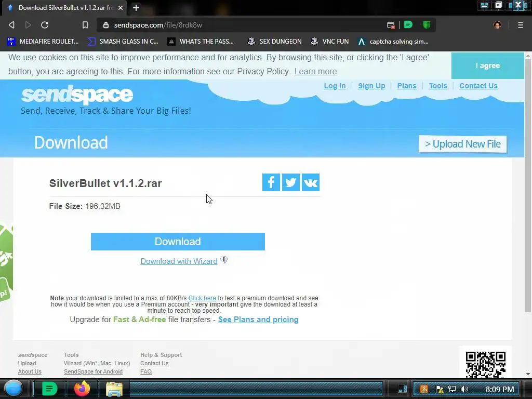Open the green shield extension icon
The image size is (532, 399).
(x=427, y=24)
